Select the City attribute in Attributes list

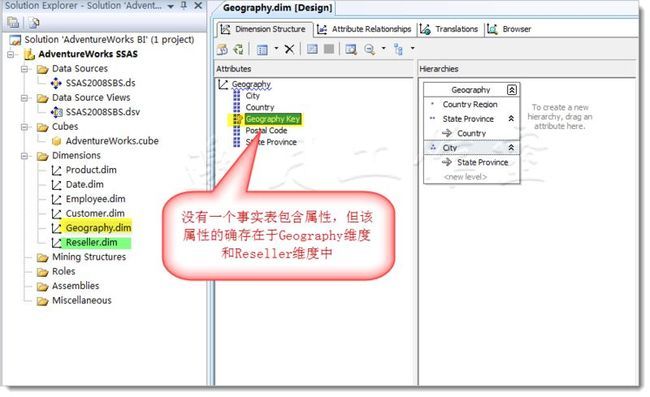click(x=252, y=96)
